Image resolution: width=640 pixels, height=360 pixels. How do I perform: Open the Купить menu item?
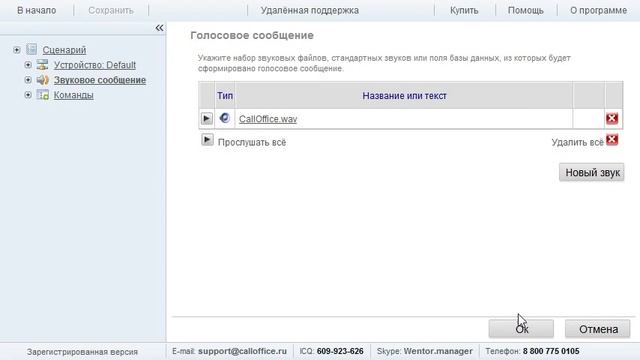[x=464, y=10]
